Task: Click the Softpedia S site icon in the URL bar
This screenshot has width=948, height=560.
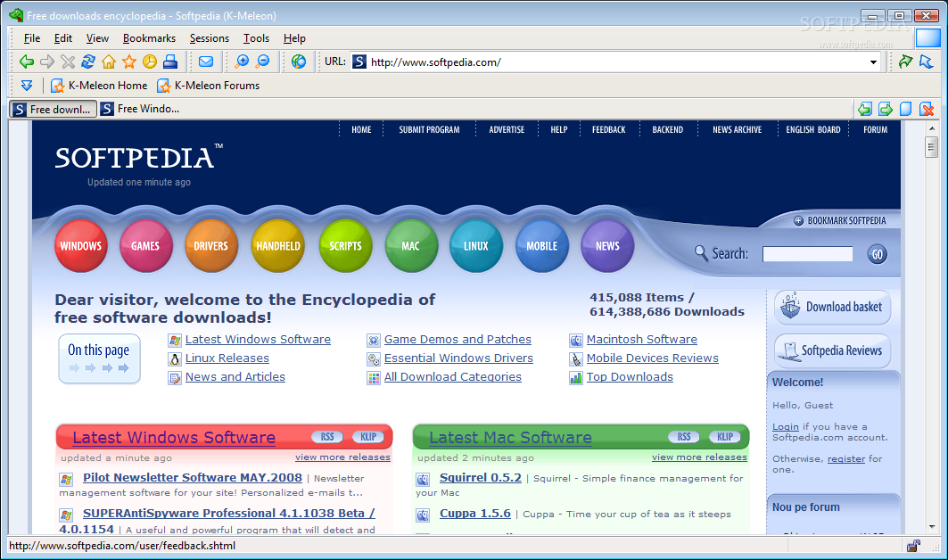Action: [x=359, y=62]
